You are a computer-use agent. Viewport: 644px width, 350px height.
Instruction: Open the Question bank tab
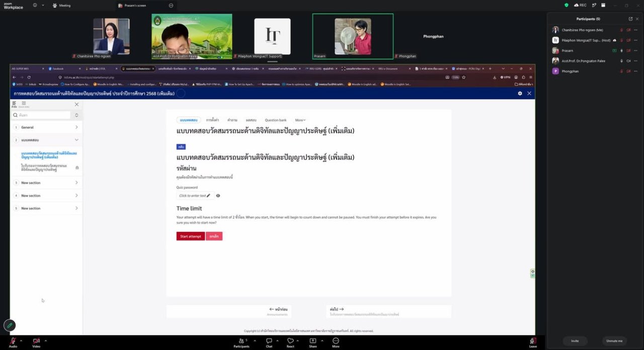click(276, 120)
